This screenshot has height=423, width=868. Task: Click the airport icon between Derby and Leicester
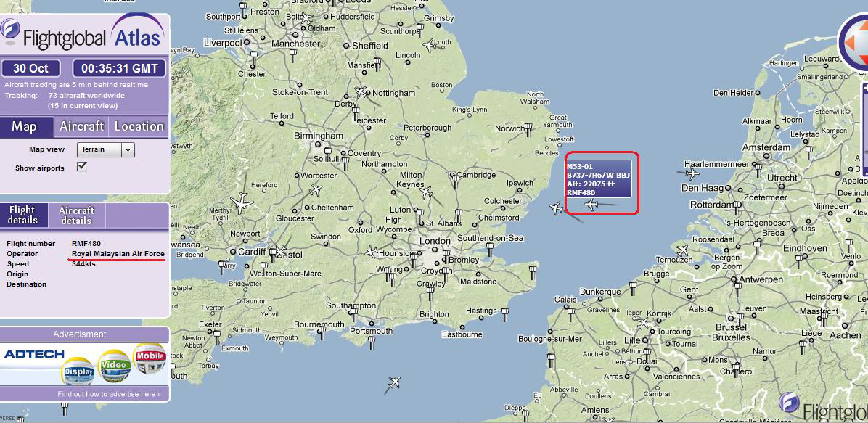(x=356, y=113)
